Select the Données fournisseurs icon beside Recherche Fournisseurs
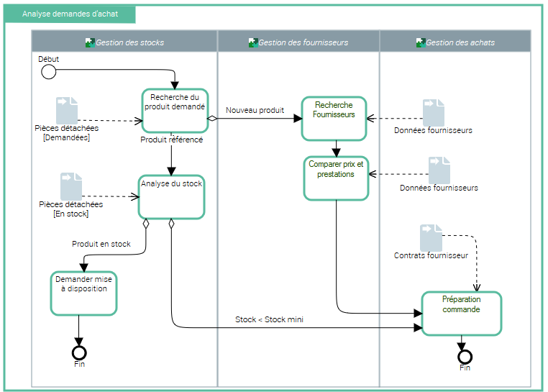 433,113
